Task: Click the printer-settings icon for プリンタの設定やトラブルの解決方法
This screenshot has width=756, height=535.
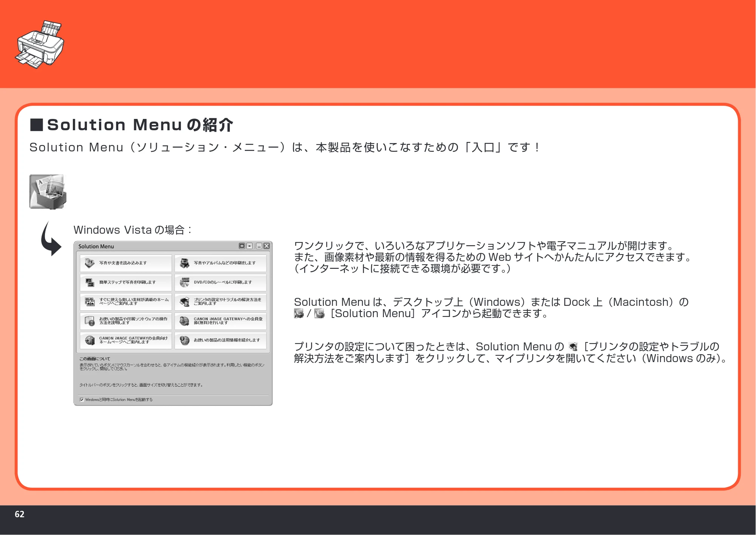Action: pyautogui.click(x=184, y=302)
